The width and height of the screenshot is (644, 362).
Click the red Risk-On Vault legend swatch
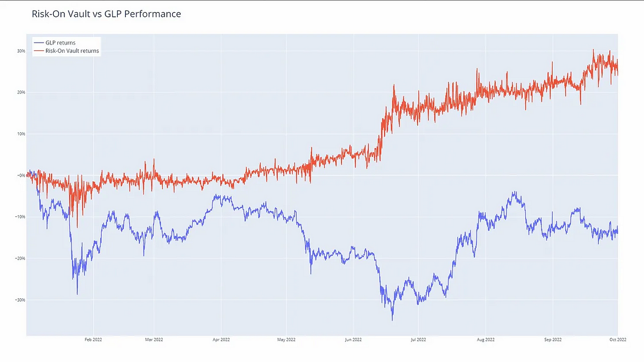[x=39, y=51]
